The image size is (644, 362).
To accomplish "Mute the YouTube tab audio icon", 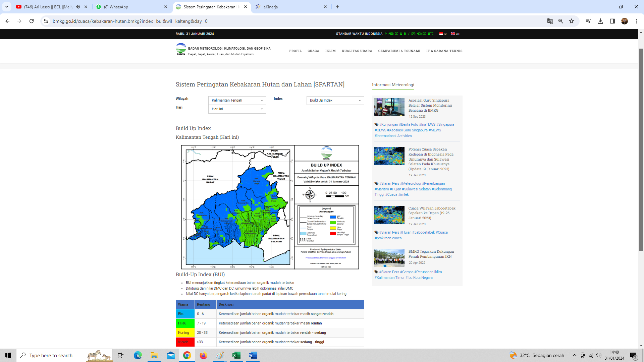I will coord(78,7).
